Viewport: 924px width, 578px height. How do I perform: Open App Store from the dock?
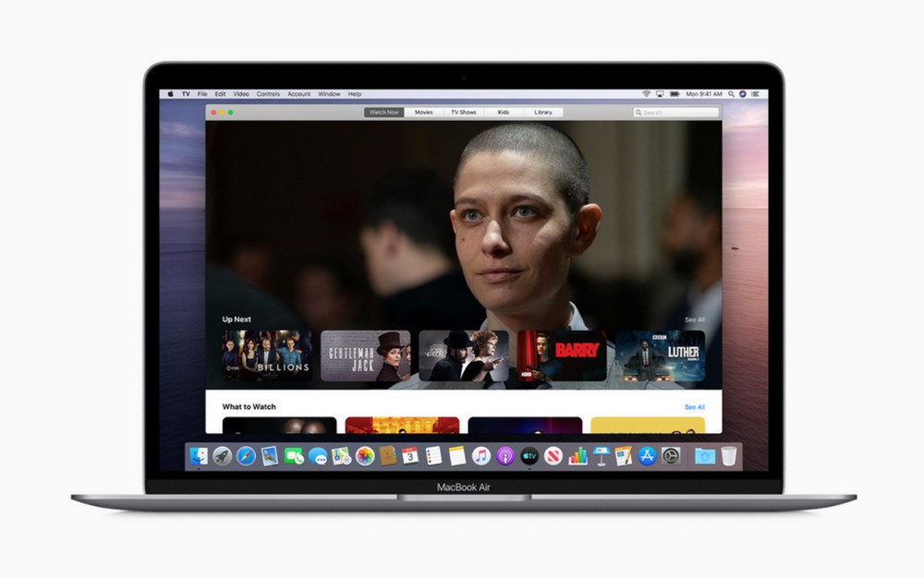647,455
